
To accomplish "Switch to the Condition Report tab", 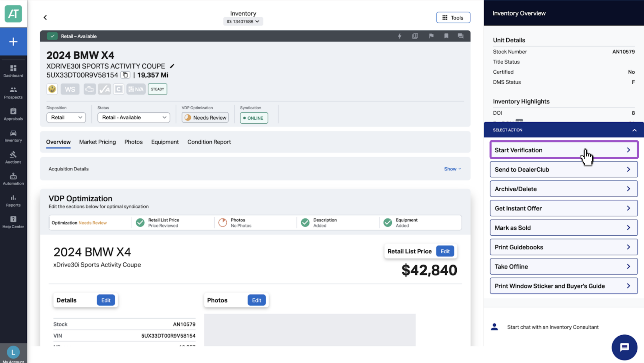I will pos(209,142).
